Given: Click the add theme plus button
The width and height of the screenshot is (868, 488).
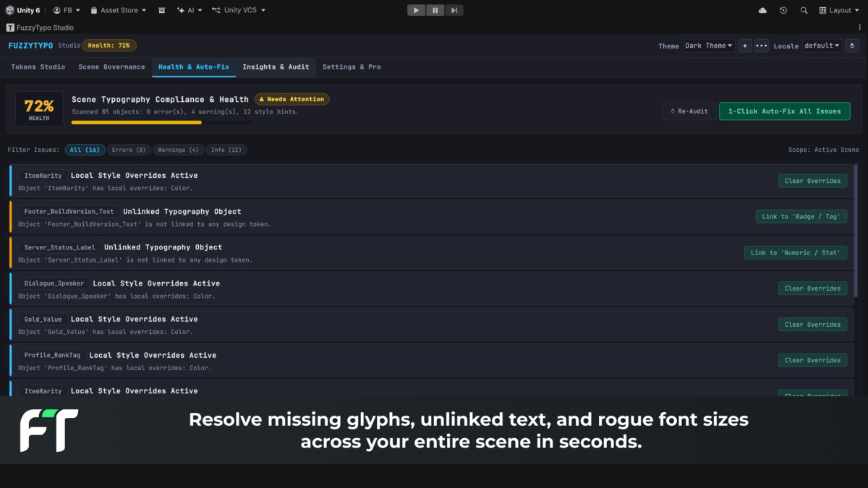Looking at the screenshot, I should 745,46.
